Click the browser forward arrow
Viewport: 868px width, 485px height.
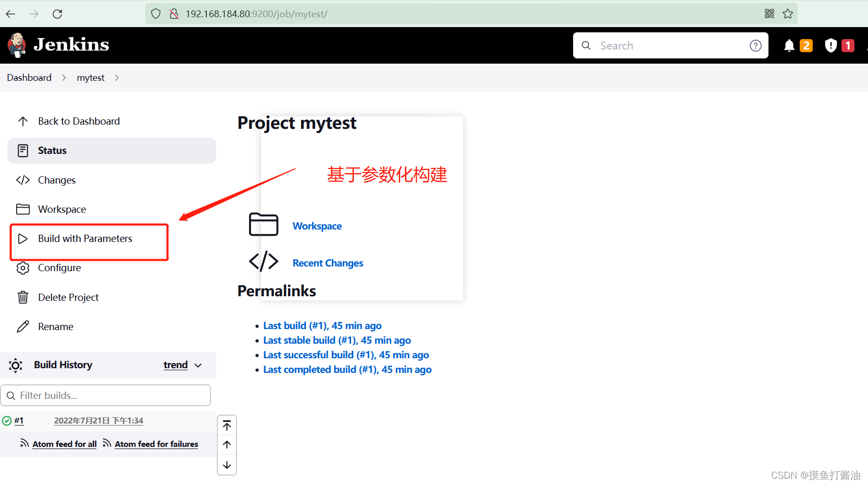click(x=34, y=14)
